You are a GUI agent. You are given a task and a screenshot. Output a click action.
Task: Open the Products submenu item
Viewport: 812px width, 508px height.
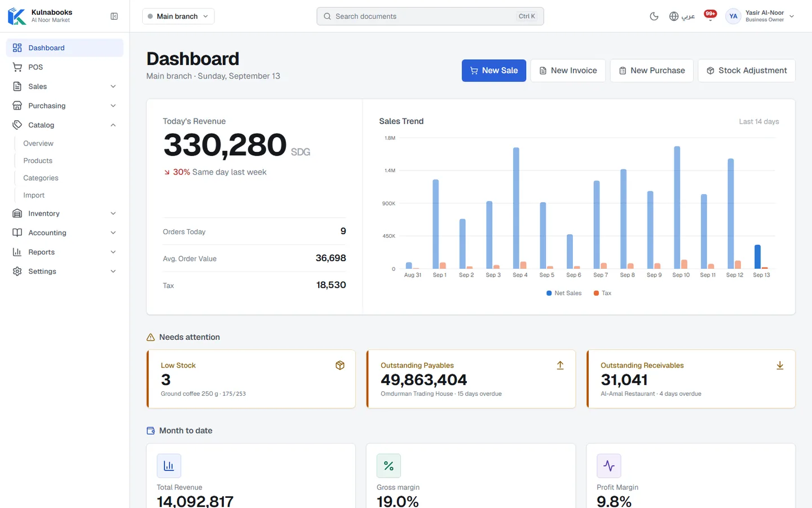pos(38,161)
